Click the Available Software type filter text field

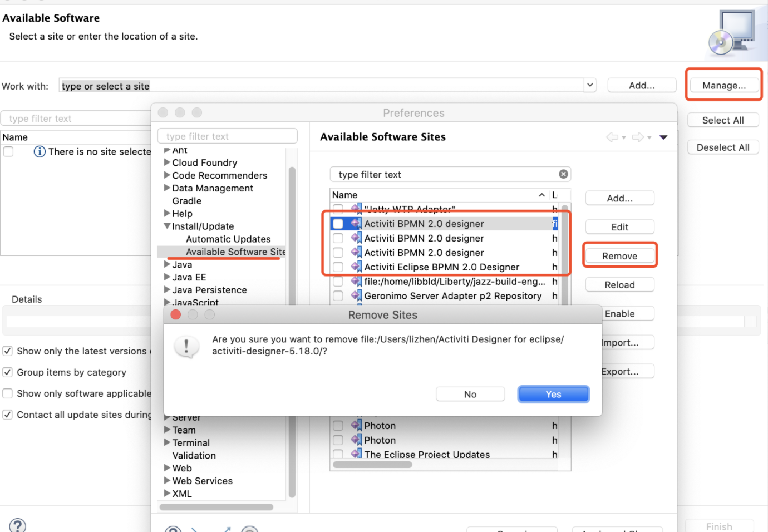[x=75, y=119]
